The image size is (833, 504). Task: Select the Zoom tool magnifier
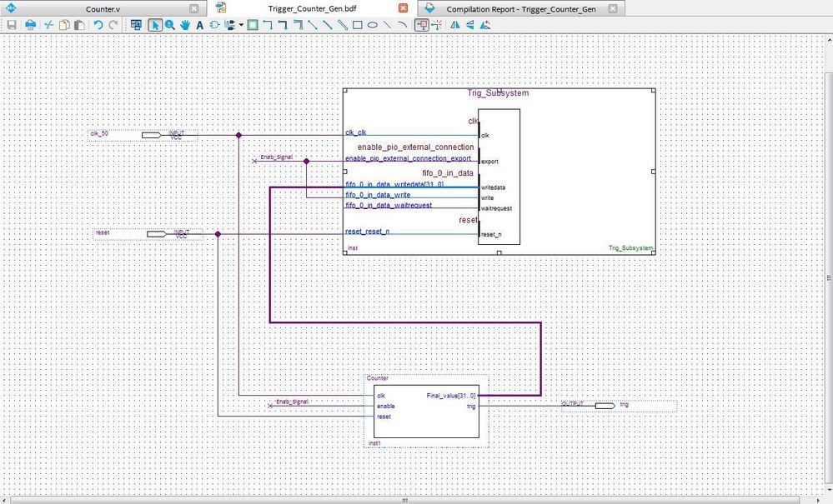pyautogui.click(x=170, y=25)
